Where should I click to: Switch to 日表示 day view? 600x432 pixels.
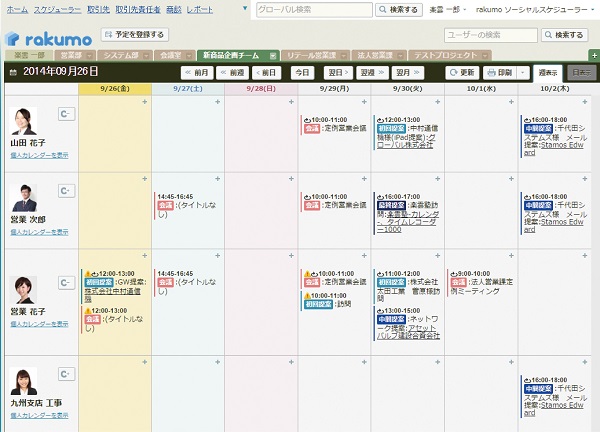[x=581, y=73]
